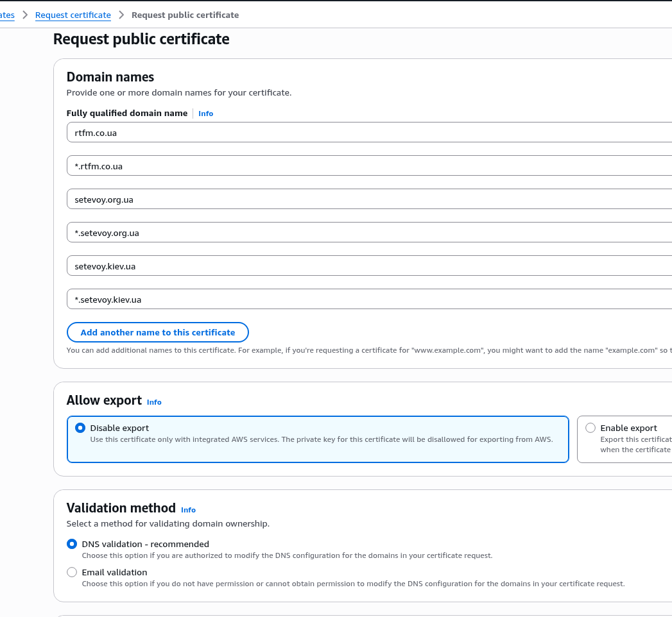The height and width of the screenshot is (617, 672).
Task: Click the rtfm.co.ua domain name field
Action: [369, 133]
